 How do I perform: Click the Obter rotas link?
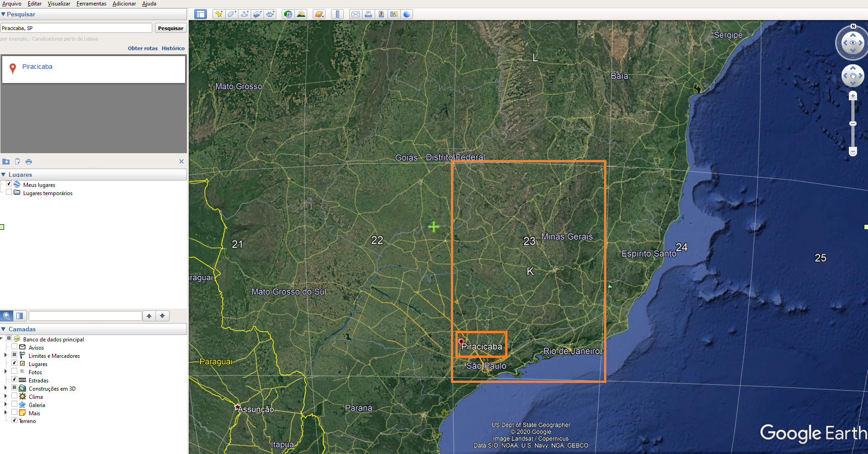(x=143, y=48)
